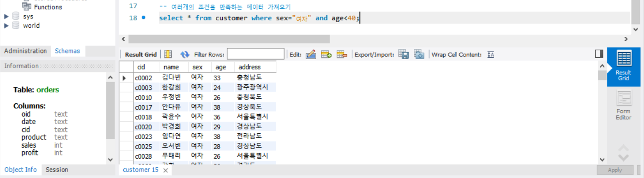Click address 충청북도 in row c0010
This screenshot has height=178, width=644.
(x=255, y=97)
